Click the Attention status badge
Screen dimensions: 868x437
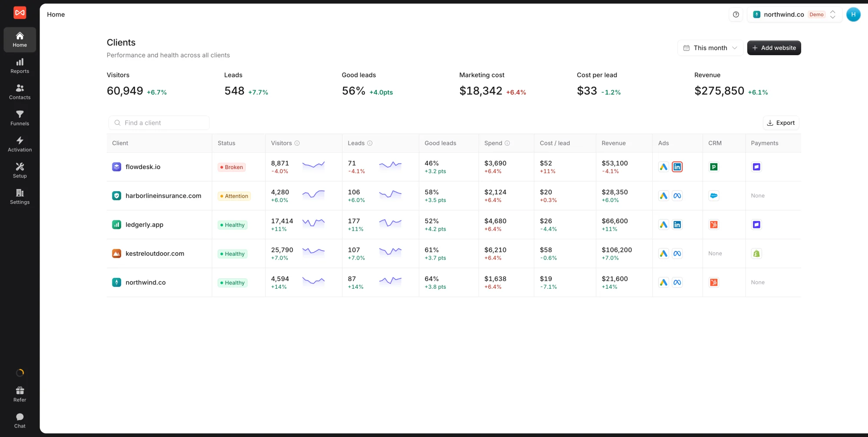click(x=234, y=196)
